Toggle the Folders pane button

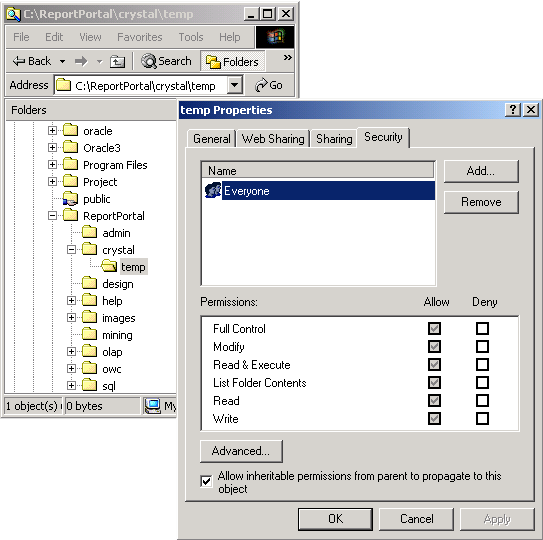coord(232,61)
